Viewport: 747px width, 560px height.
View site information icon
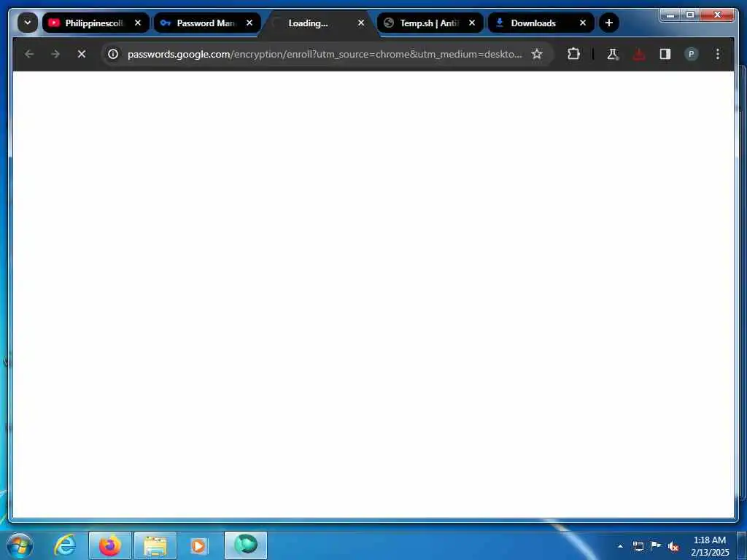coord(113,54)
